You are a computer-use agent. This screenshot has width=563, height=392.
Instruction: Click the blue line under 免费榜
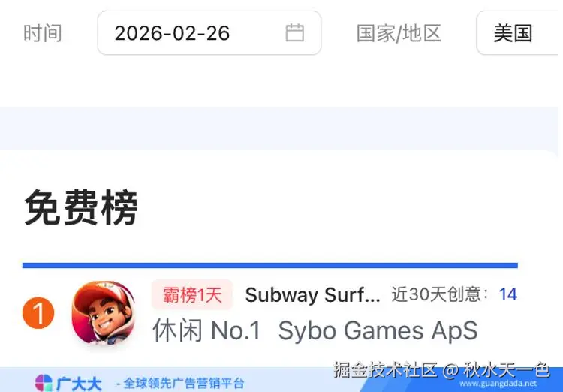[270, 266]
